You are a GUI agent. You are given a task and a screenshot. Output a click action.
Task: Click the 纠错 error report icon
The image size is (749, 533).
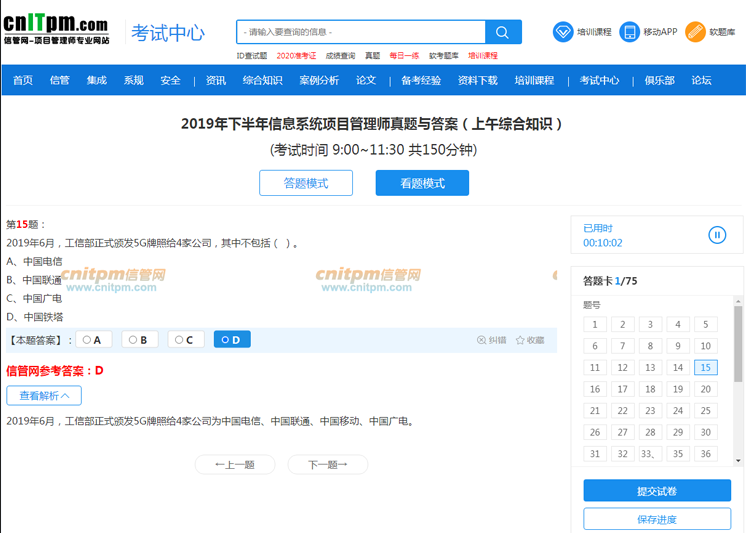[x=482, y=340]
